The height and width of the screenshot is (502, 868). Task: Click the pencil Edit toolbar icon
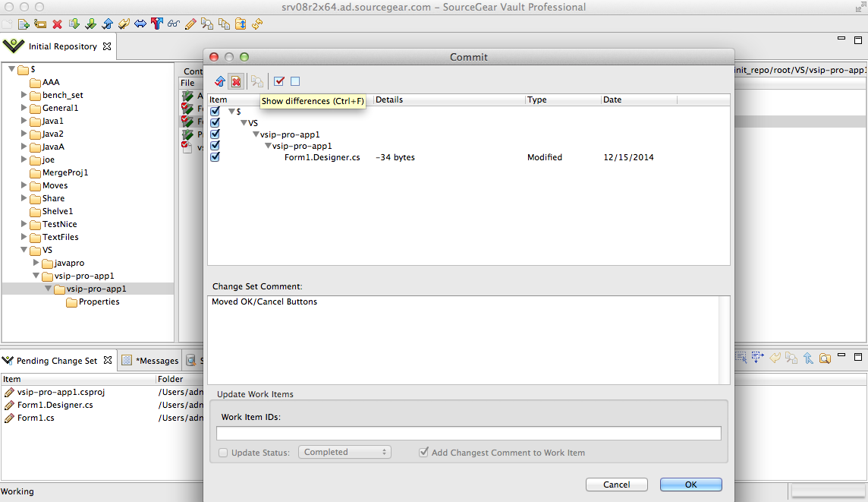(190, 24)
